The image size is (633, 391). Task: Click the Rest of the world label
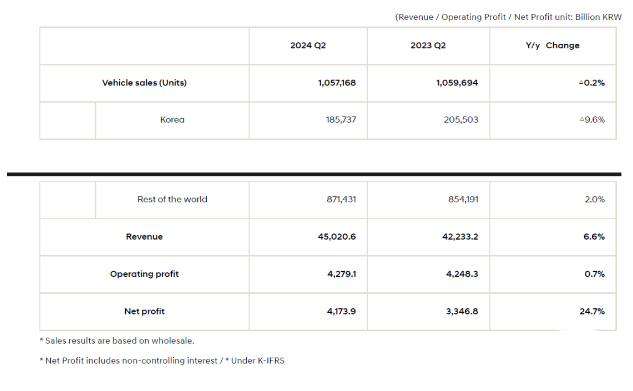(x=172, y=199)
